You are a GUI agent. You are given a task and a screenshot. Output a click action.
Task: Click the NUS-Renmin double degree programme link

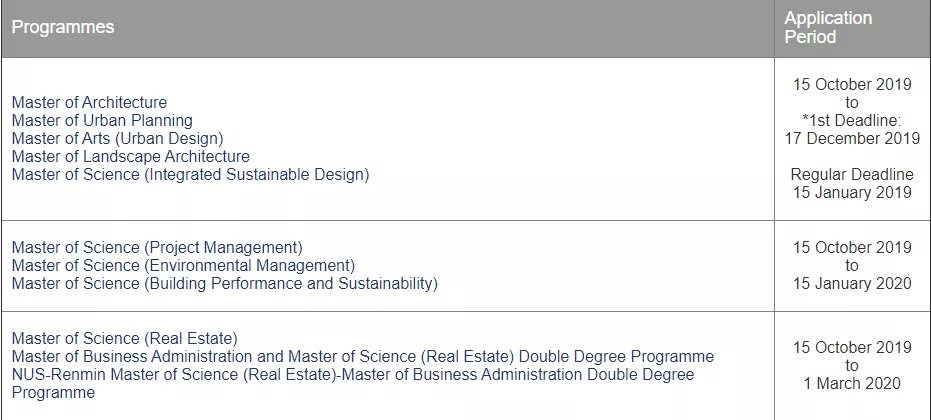[353, 384]
